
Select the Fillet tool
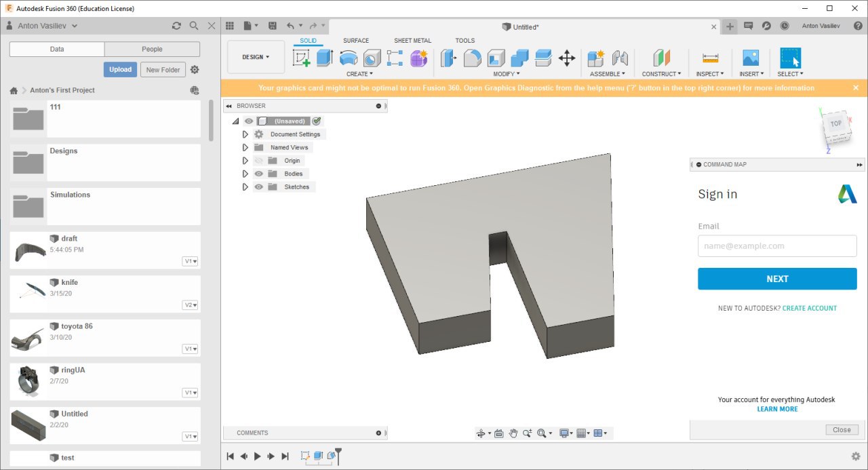click(x=472, y=58)
